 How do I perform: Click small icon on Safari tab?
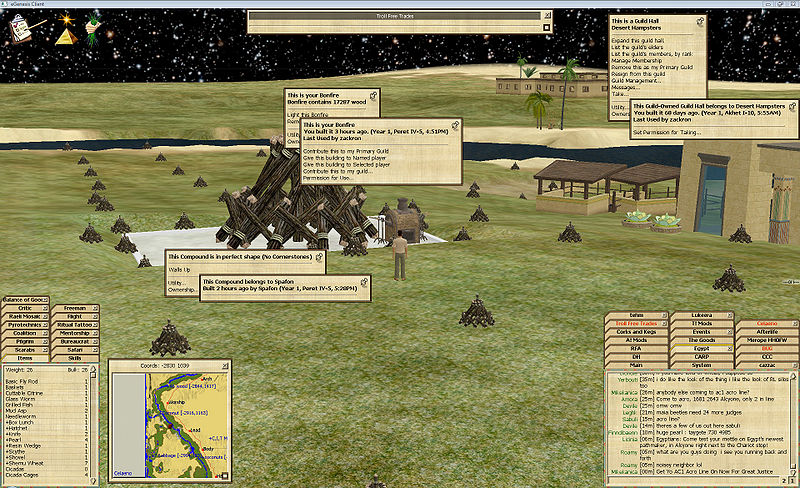(x=95, y=350)
